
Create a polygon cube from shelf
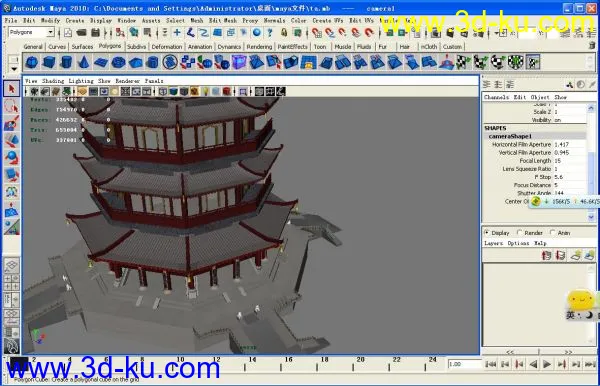point(49,62)
